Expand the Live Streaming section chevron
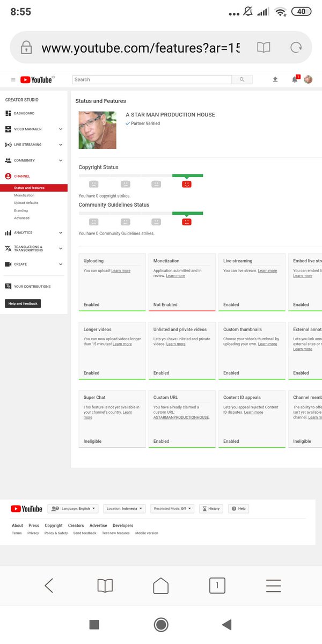 coord(61,145)
